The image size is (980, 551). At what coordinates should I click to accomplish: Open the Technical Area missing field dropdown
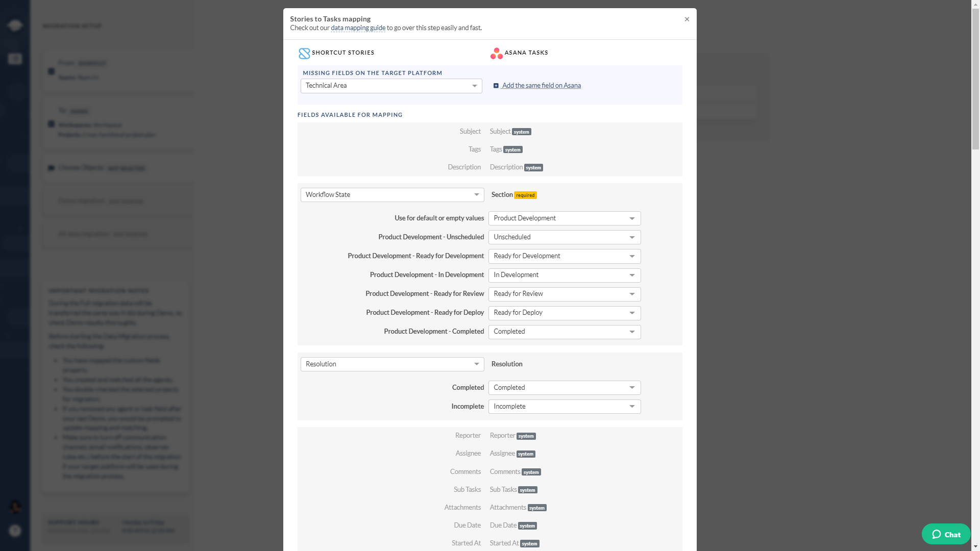pos(391,86)
